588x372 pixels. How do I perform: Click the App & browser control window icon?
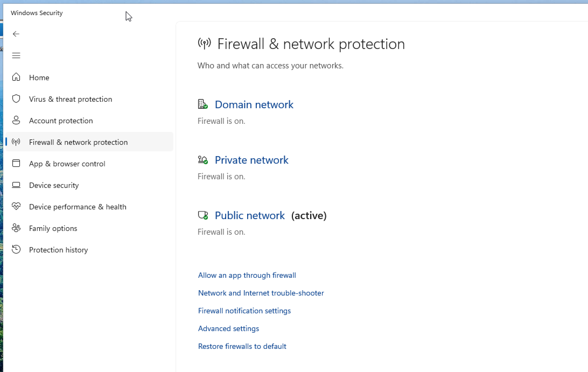[16, 163]
